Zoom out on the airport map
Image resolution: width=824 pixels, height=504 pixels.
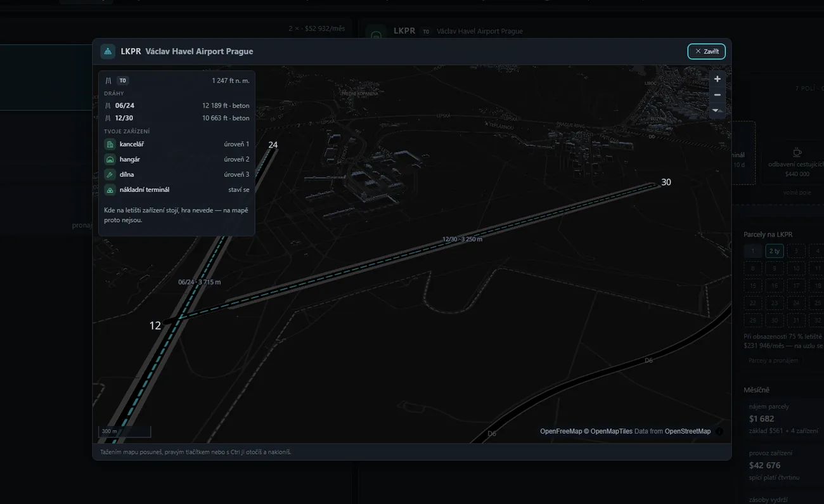pyautogui.click(x=717, y=94)
